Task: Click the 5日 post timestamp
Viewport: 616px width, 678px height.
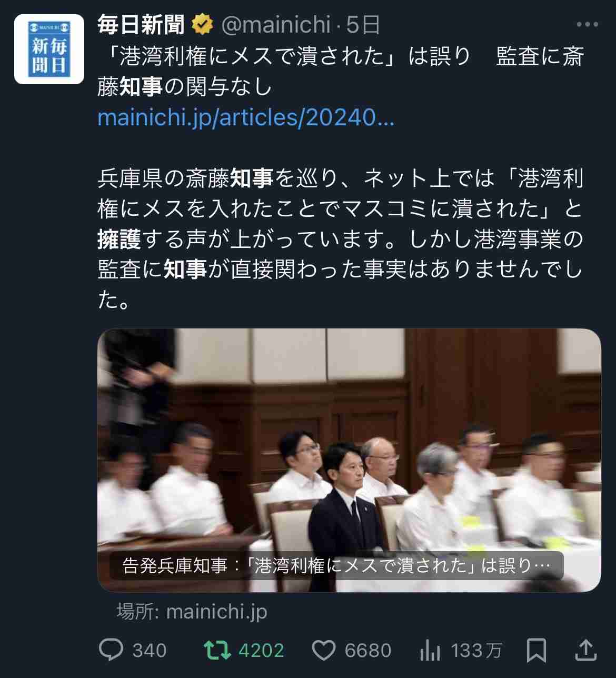Action: (363, 25)
